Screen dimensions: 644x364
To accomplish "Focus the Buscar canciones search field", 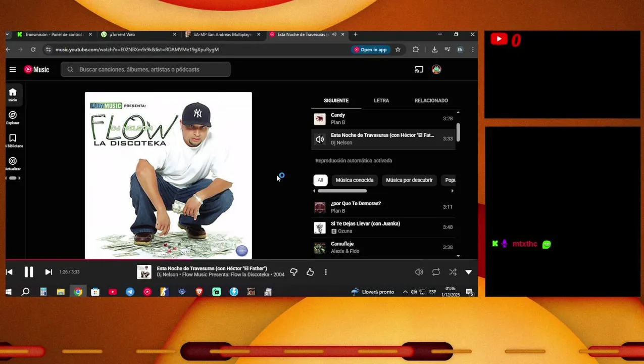I will 145,70.
